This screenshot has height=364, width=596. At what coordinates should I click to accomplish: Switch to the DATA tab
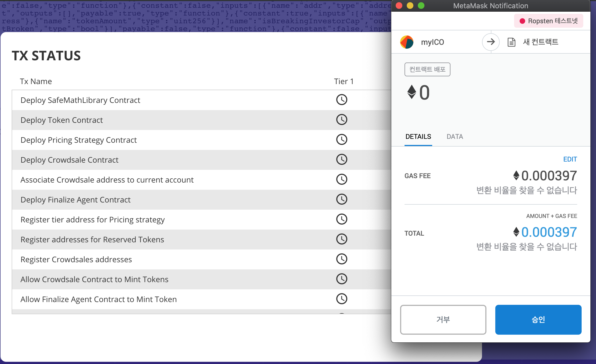pos(455,137)
